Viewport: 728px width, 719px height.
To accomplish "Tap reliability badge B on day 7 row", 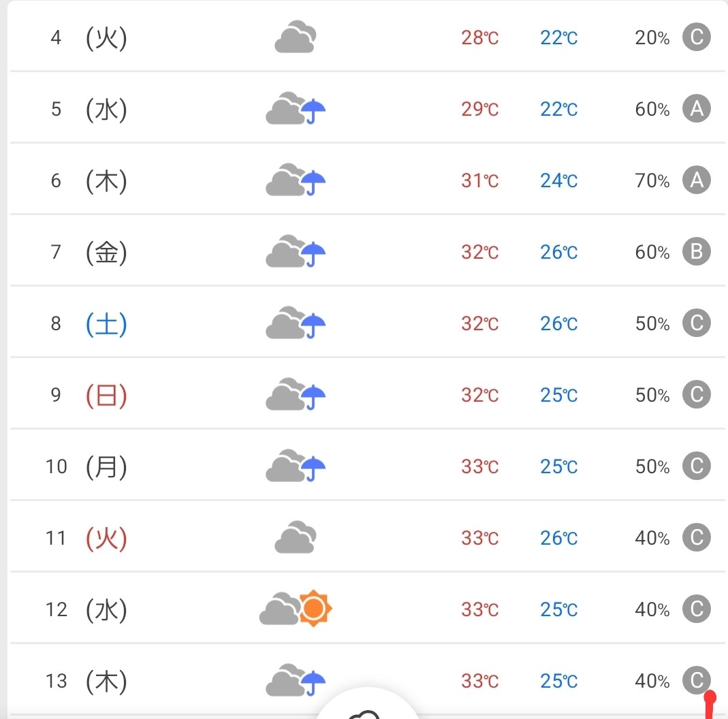I will (x=696, y=251).
